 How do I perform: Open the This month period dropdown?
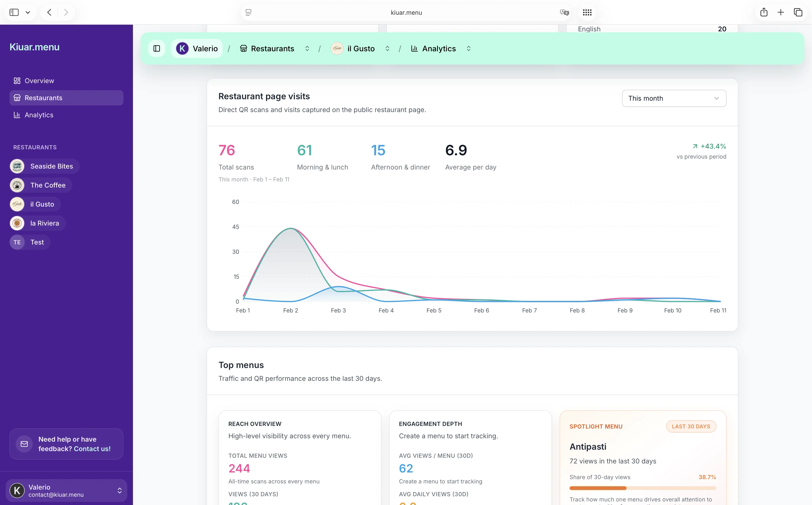[x=674, y=98]
